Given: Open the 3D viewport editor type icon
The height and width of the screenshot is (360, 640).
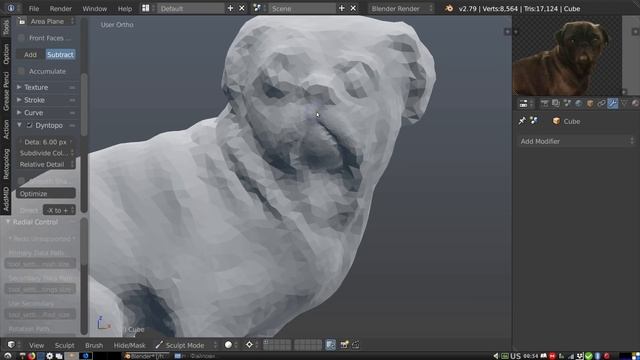Looking at the screenshot, I should (11, 345).
